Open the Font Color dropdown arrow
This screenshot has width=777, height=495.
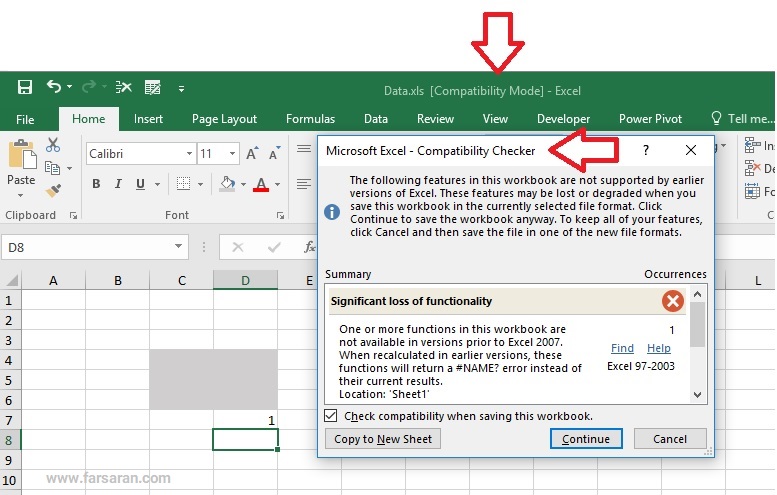(278, 184)
